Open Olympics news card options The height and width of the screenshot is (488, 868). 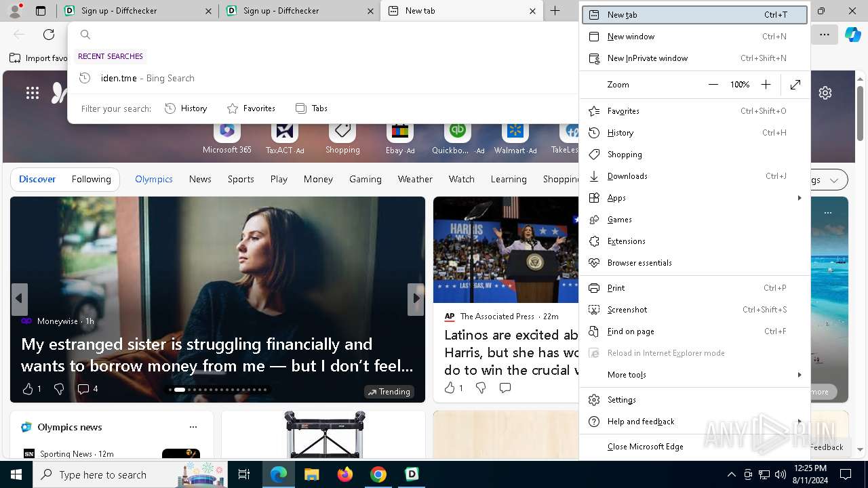[x=193, y=427]
